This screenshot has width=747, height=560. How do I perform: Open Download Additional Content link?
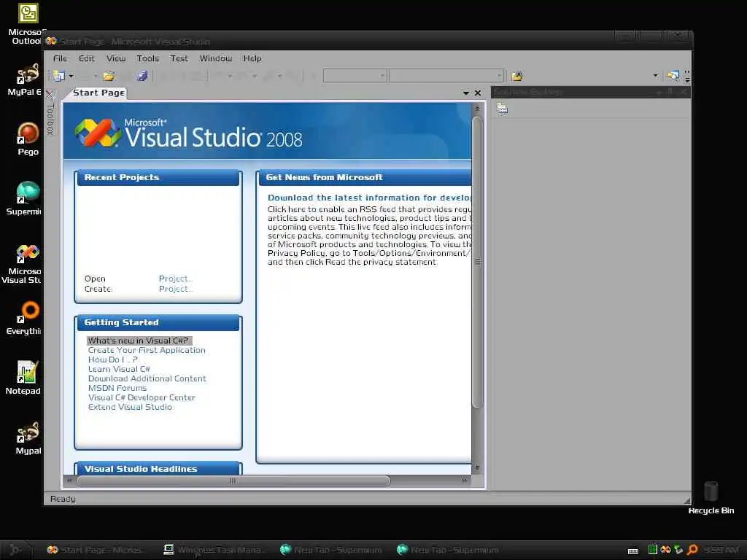[147, 378]
